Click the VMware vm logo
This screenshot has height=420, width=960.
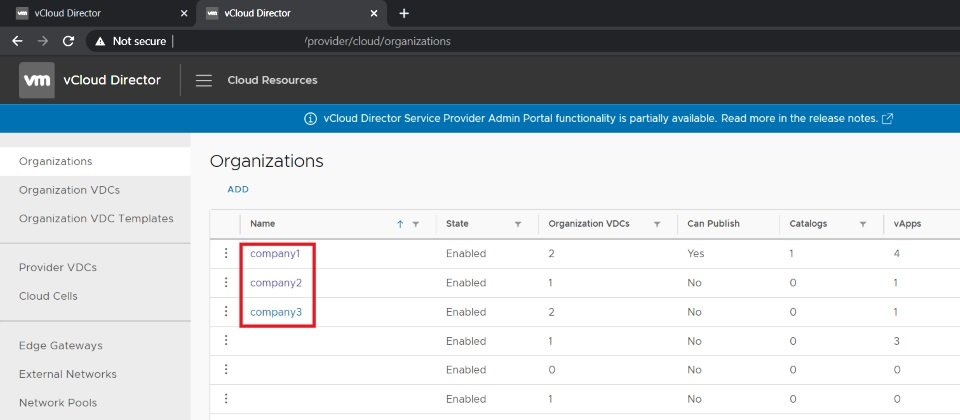(x=37, y=80)
